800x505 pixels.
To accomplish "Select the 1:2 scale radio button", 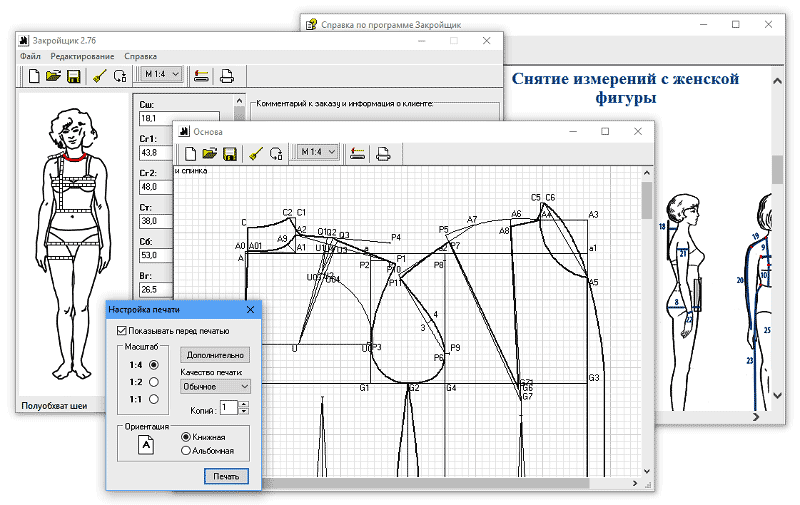I will tap(153, 382).
